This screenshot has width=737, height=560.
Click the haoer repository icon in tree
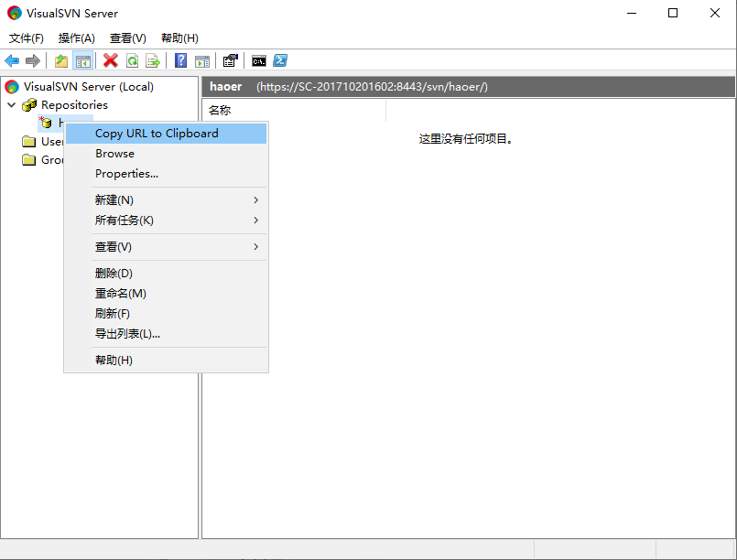tap(46, 122)
